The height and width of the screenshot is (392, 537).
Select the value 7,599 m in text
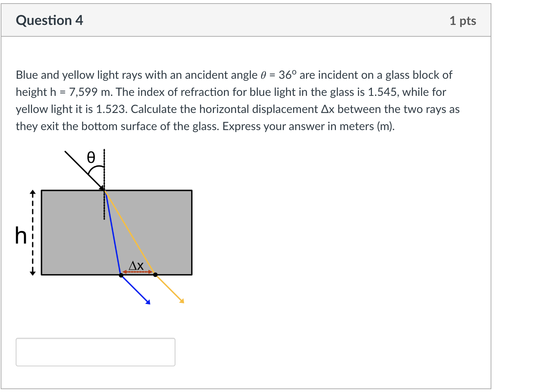coord(83,92)
